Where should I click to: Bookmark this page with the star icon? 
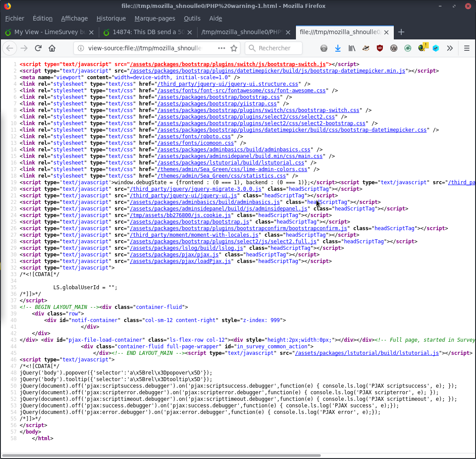pos(234,48)
